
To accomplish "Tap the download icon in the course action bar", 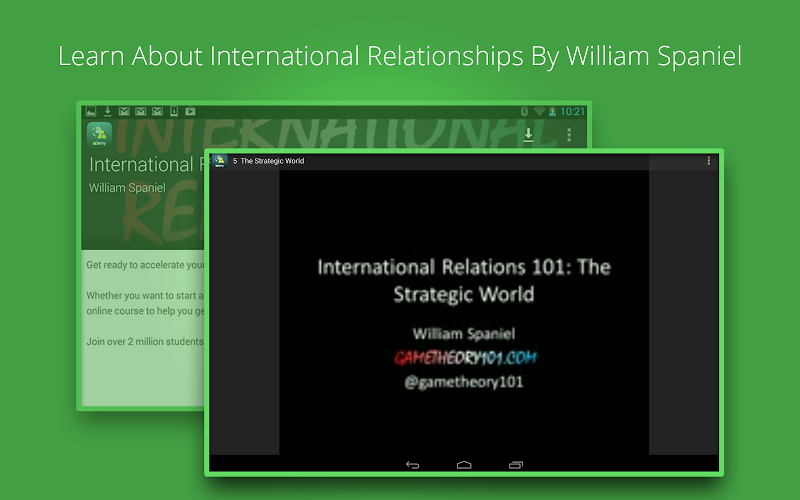I will pos(529,135).
